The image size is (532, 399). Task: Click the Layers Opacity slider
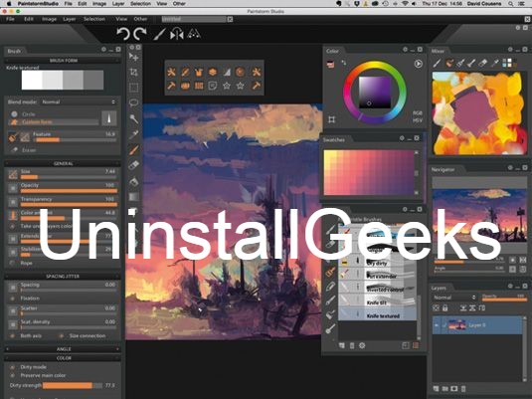tap(504, 299)
